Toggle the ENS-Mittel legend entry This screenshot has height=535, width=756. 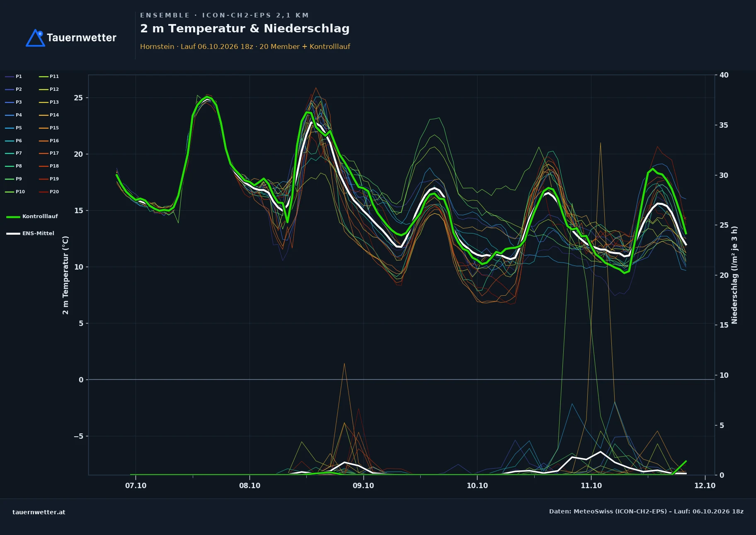(x=30, y=233)
